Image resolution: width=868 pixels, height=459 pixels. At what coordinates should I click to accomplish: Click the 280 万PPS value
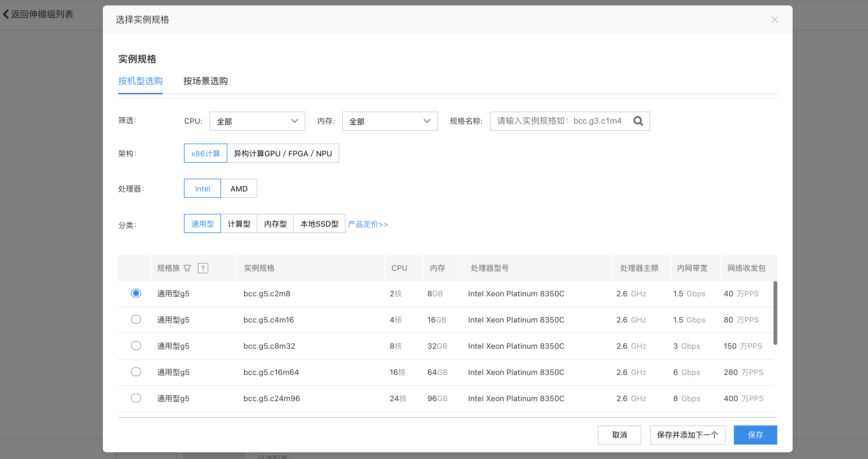coord(743,372)
